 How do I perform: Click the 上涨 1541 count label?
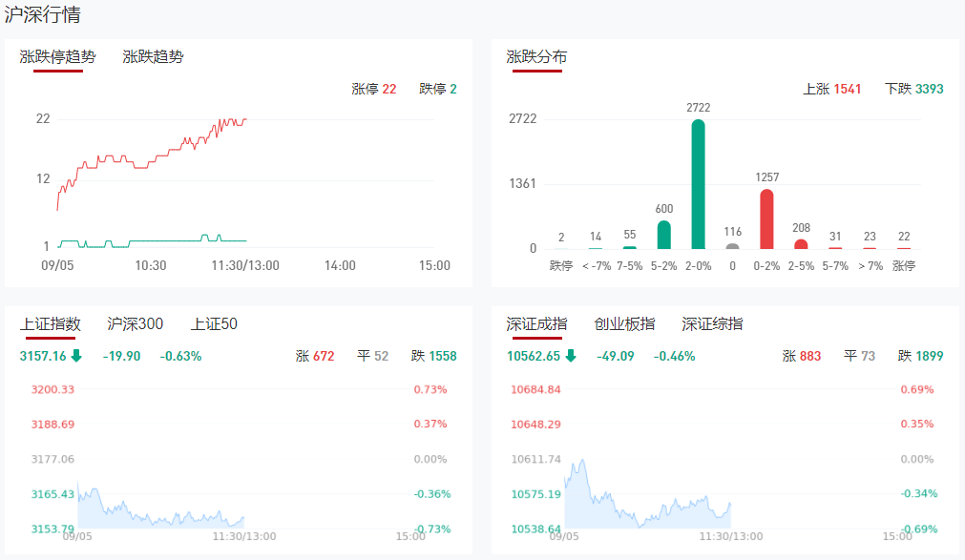pyautogui.click(x=832, y=89)
